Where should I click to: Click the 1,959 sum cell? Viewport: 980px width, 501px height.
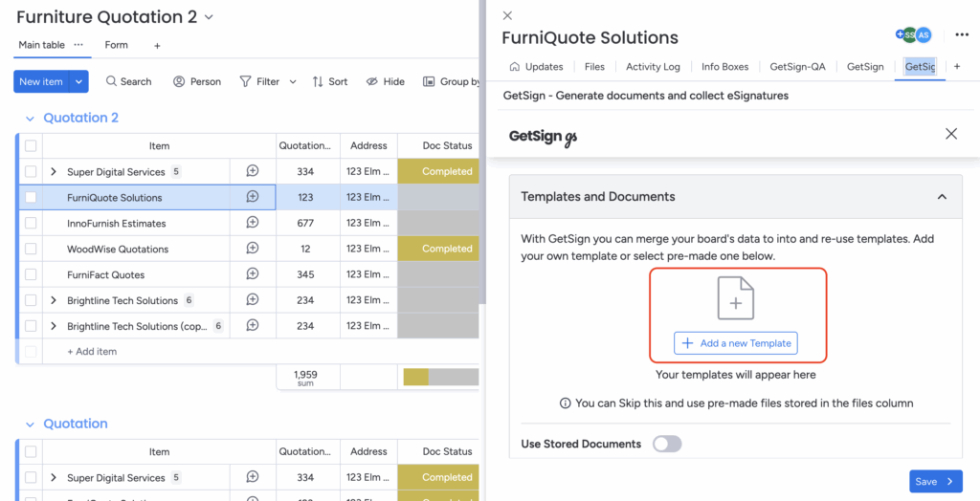tap(305, 378)
